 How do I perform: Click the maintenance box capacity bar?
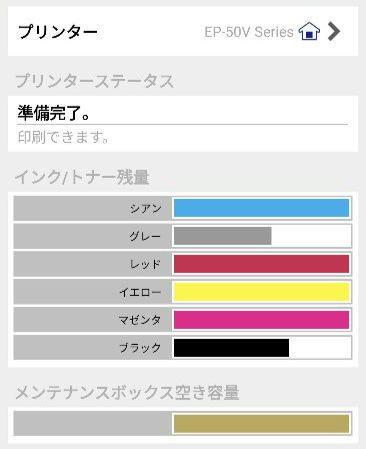coord(262,423)
